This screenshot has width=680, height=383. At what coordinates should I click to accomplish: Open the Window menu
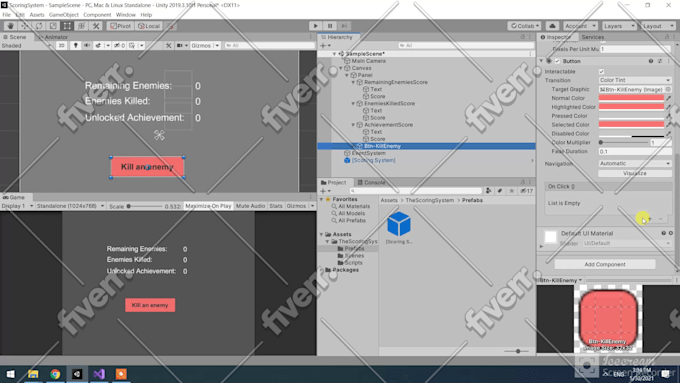pos(125,15)
